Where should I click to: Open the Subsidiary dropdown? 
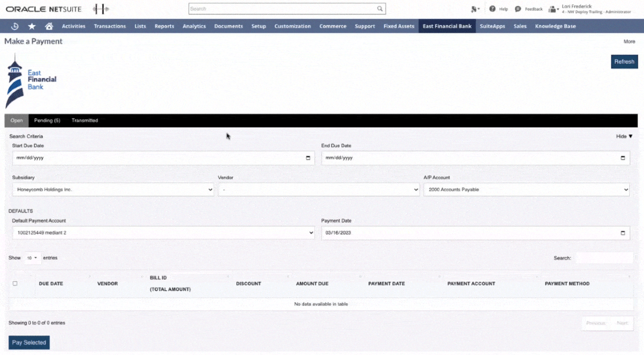pyautogui.click(x=113, y=190)
